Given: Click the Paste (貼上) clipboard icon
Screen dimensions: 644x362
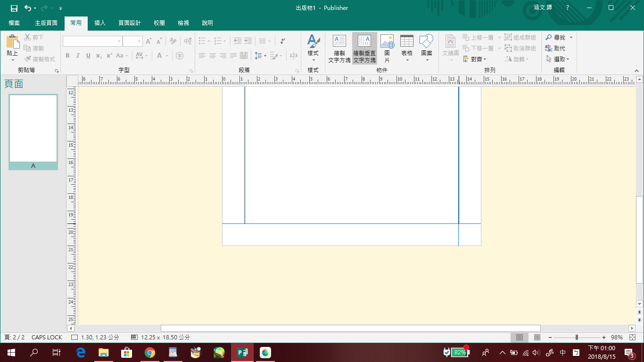Looking at the screenshot, I should [x=12, y=47].
